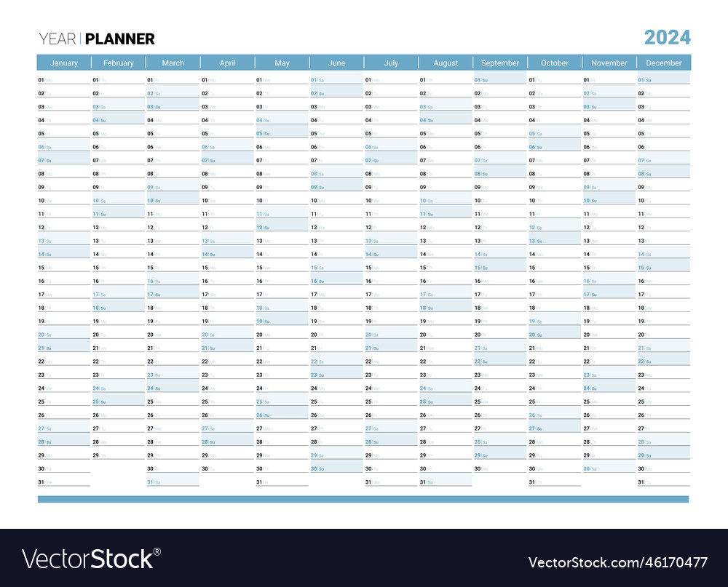Click the 2024 year label
728x587 pixels.
667,37
